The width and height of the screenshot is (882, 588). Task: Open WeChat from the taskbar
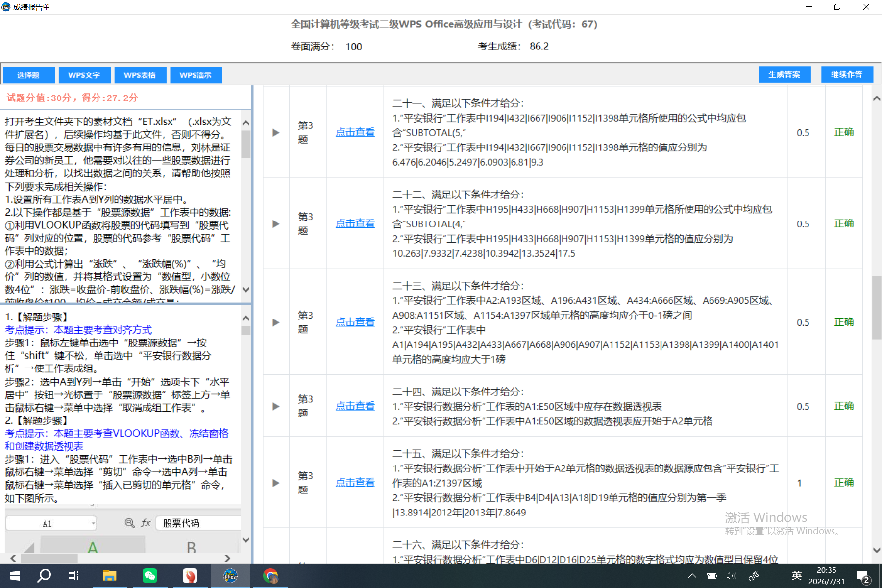coord(149,576)
